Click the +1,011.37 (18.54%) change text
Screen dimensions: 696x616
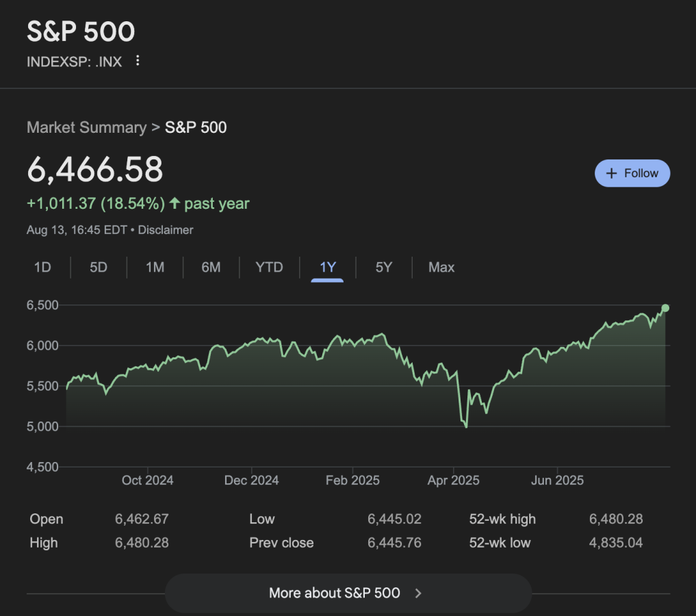96,204
